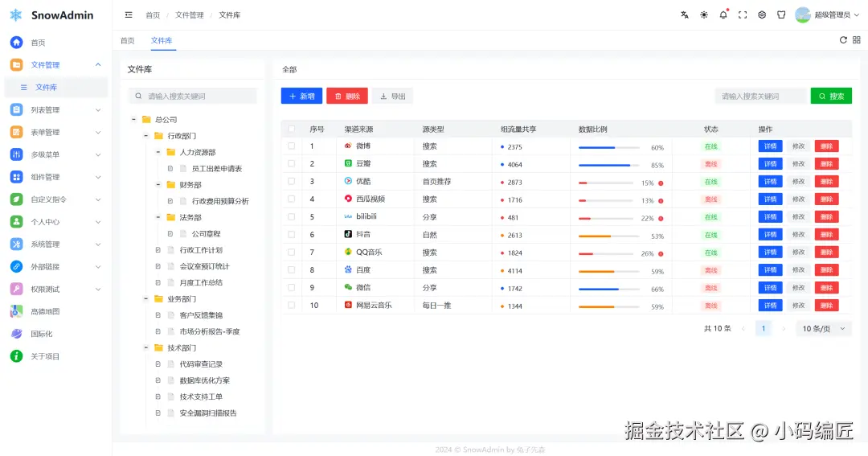Switch to the 首页 tab
This screenshot has height=456, width=868.
pyautogui.click(x=128, y=40)
